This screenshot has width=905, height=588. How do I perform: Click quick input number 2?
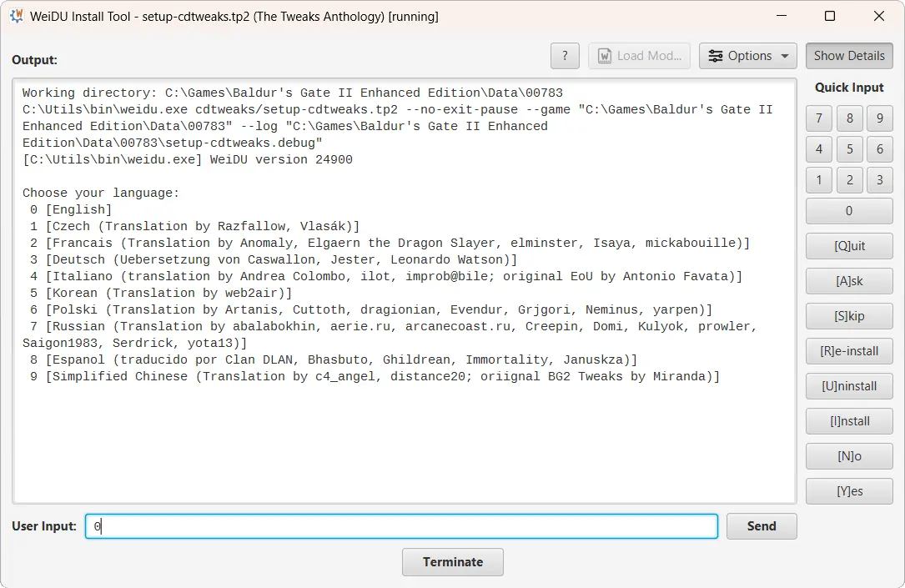[x=850, y=180]
